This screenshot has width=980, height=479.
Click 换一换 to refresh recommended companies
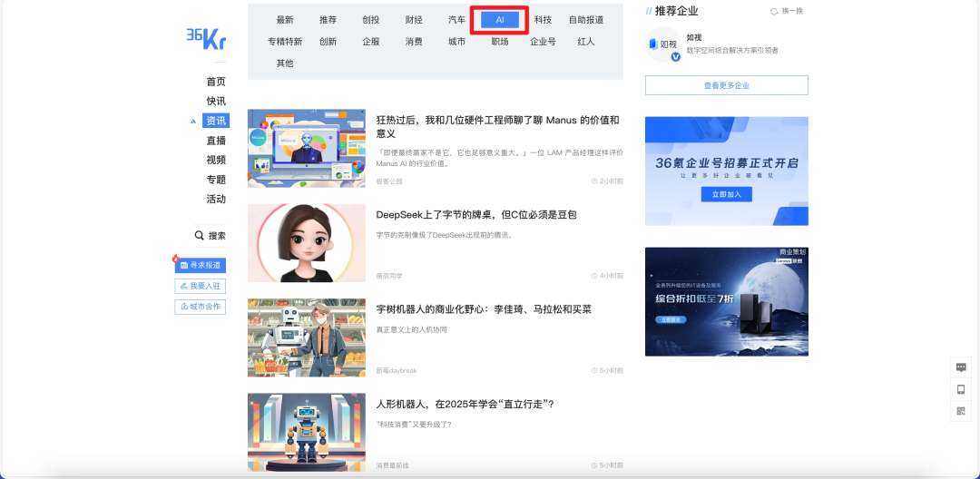(792, 11)
